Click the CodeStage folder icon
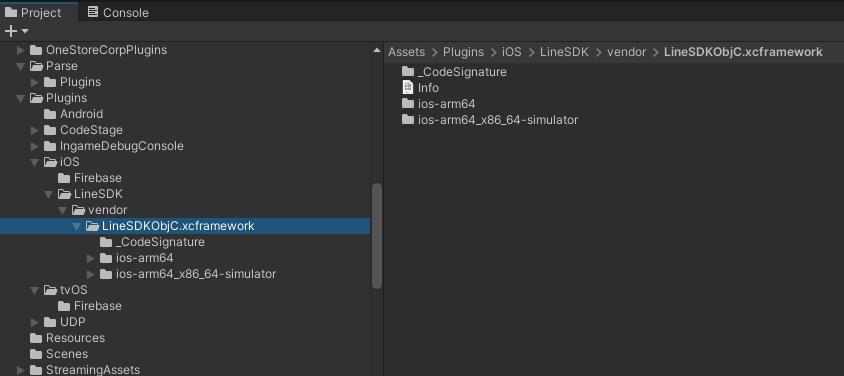844x376 pixels. click(50, 130)
